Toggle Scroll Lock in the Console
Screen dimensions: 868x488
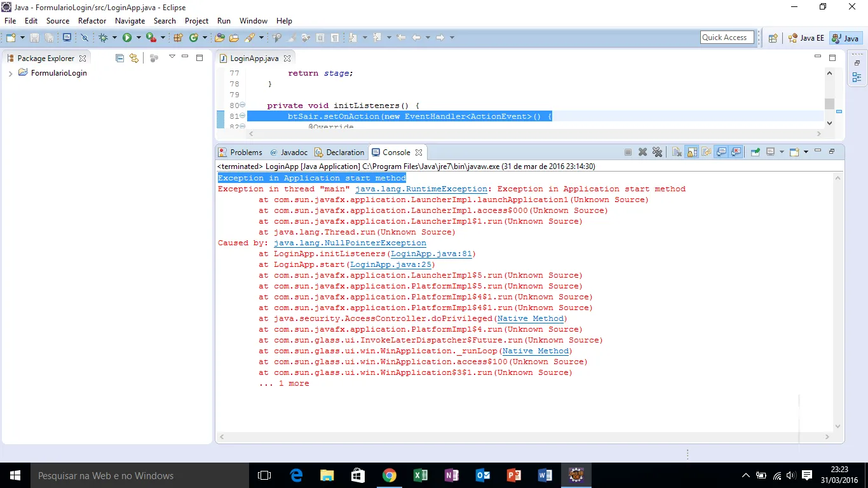coord(692,152)
